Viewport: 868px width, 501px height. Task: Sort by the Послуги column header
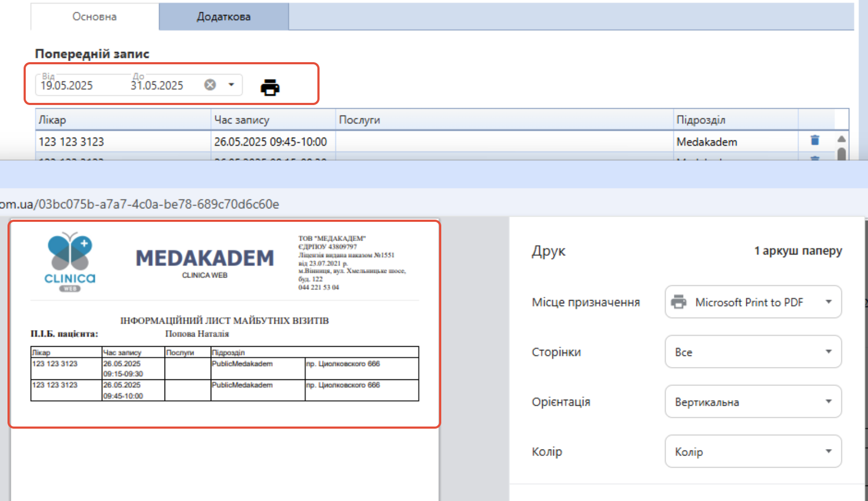[x=505, y=120]
